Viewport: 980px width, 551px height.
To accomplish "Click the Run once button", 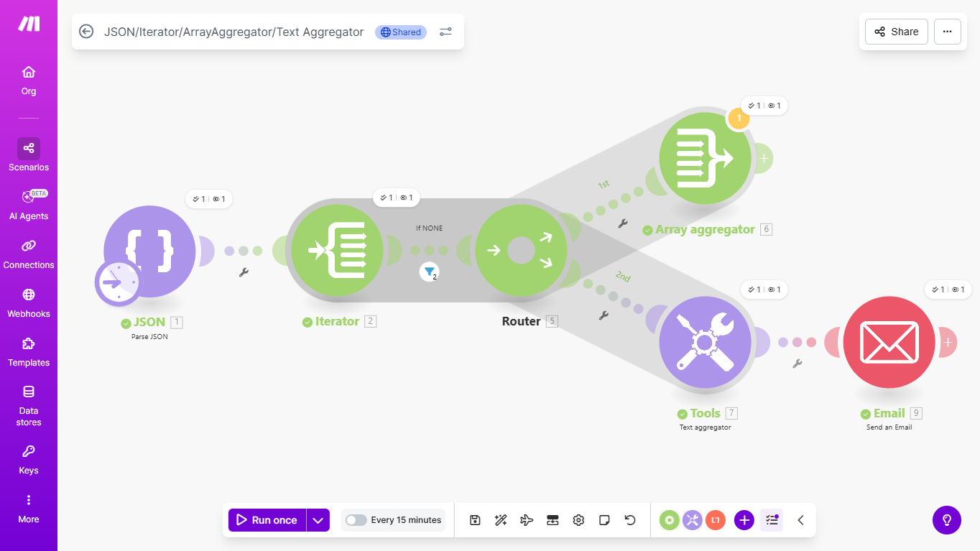I will 267,520.
